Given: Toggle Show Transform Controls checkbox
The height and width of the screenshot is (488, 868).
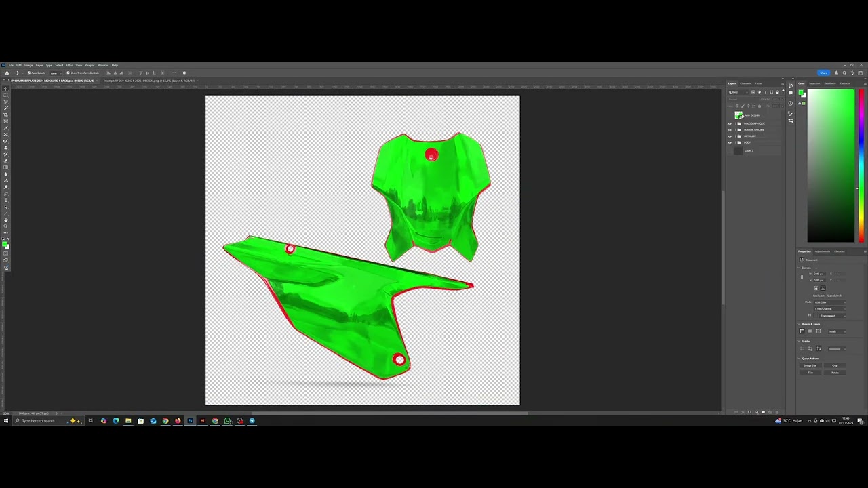Looking at the screenshot, I should (x=68, y=73).
